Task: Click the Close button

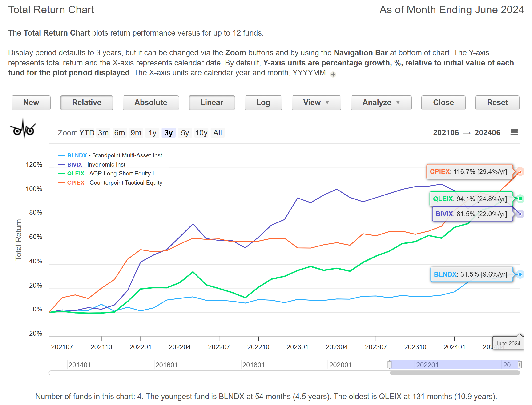Action: 443,103
